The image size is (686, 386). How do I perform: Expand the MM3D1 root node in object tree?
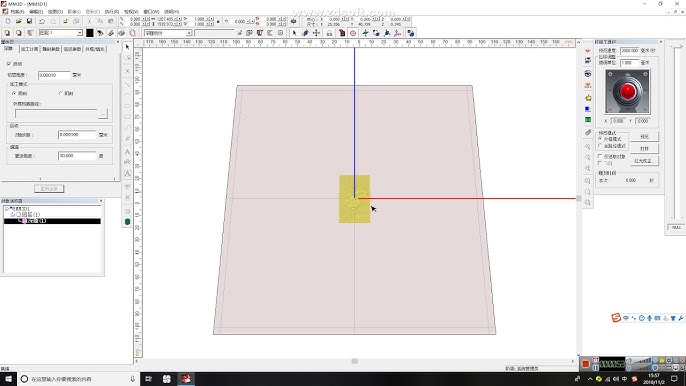(7, 209)
